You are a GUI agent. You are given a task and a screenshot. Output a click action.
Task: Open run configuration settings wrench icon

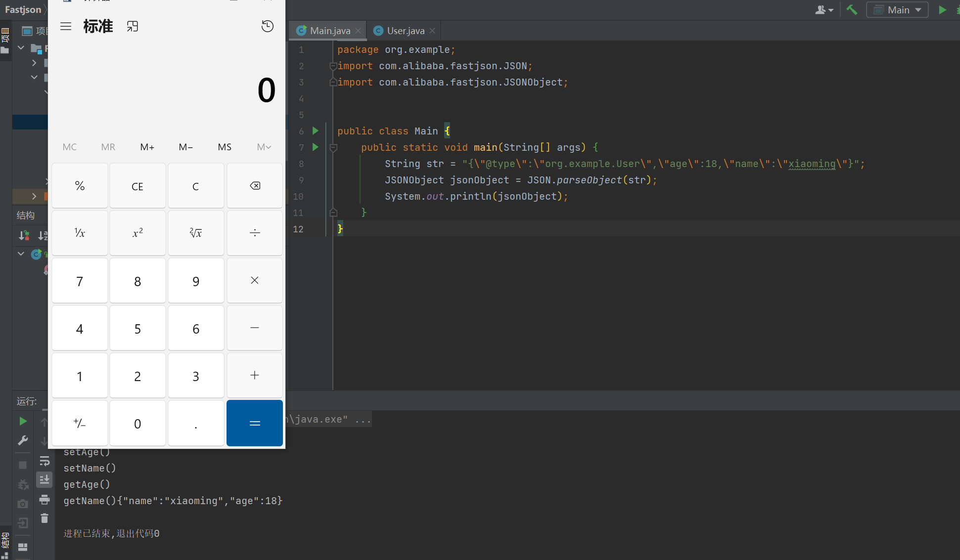pos(23,440)
